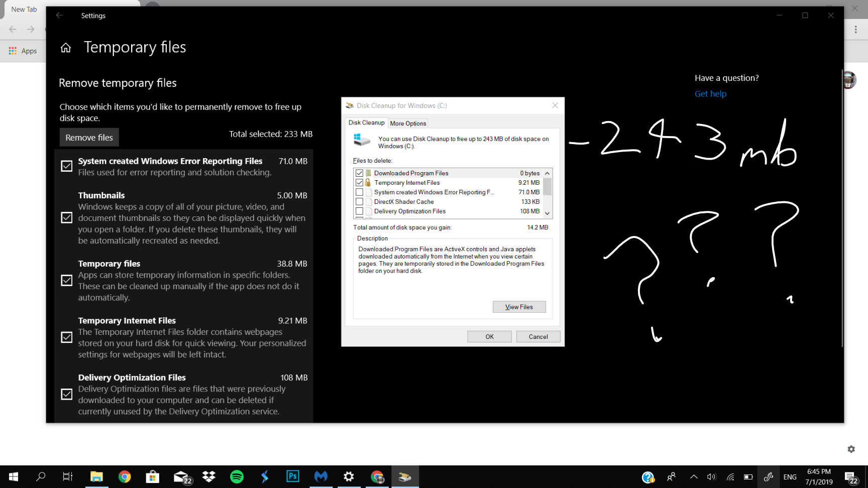Open taskbar Search
The height and width of the screenshot is (488, 868).
click(41, 477)
